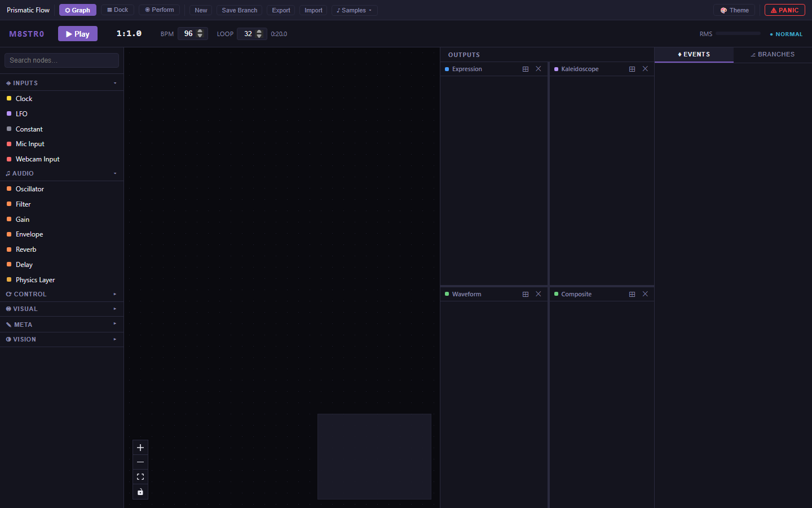
Task: Zoom in on the graph canvas
Action: click(140, 448)
